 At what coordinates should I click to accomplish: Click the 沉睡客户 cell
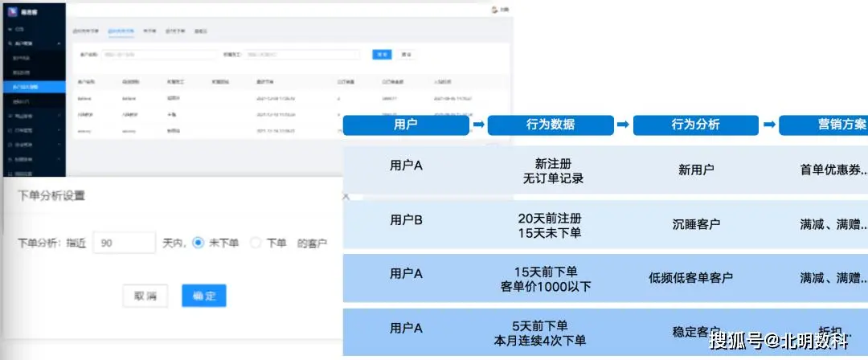coord(696,225)
